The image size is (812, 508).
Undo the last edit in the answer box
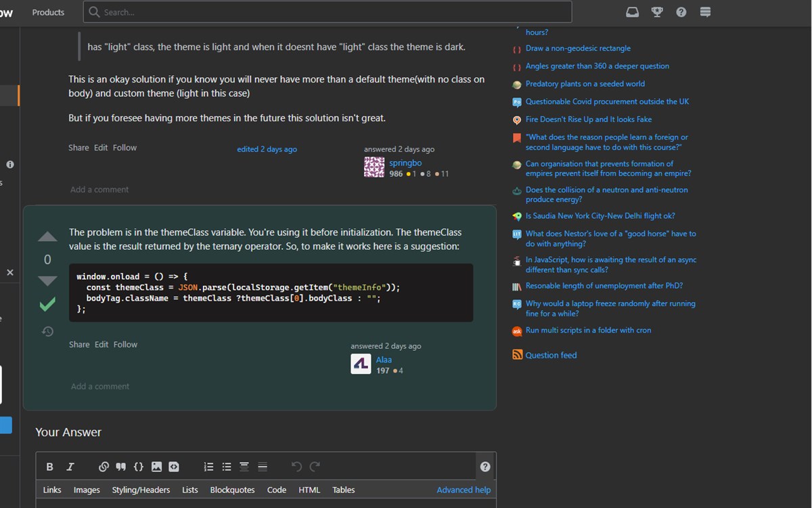pyautogui.click(x=296, y=466)
